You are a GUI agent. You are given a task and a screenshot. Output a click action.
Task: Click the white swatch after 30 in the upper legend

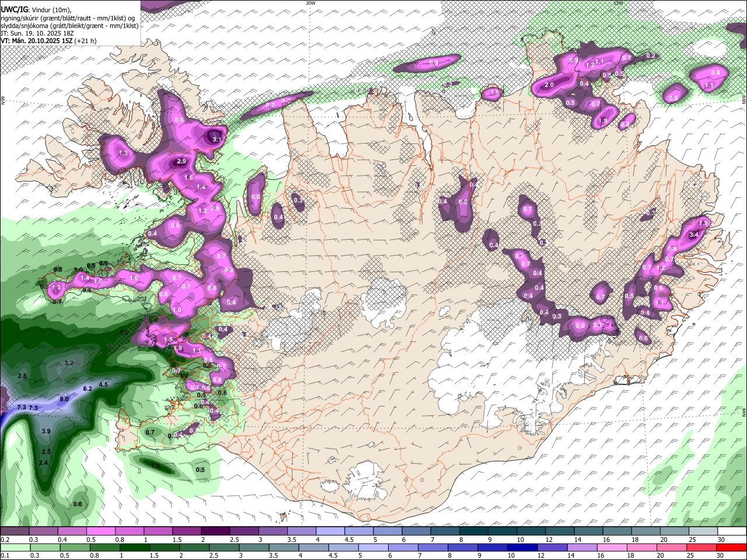click(733, 531)
